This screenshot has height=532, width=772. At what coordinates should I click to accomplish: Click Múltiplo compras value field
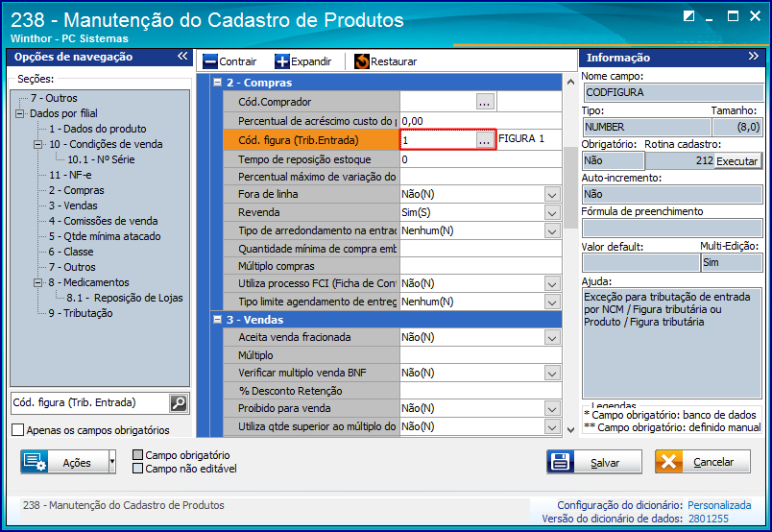[480, 266]
